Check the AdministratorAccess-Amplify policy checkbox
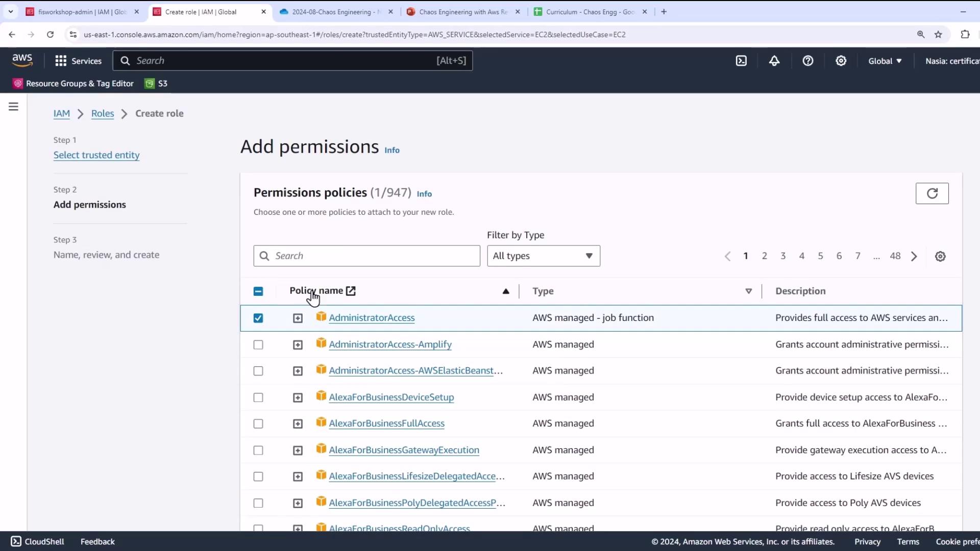This screenshot has height=551, width=980. pos(258,345)
